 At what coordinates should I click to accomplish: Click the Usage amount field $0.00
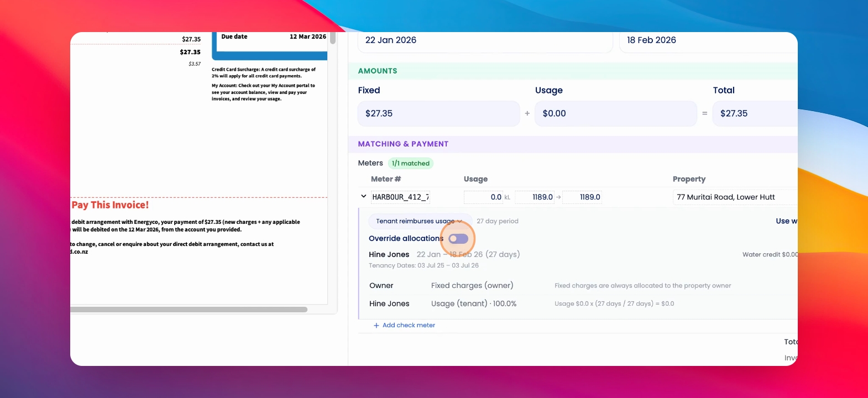point(616,113)
